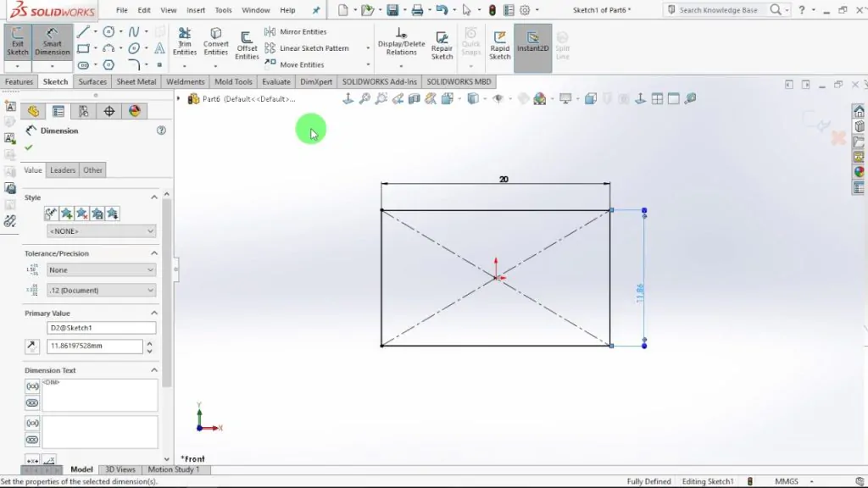Click the Convert Entities tool
The image size is (868, 488).
[216, 42]
